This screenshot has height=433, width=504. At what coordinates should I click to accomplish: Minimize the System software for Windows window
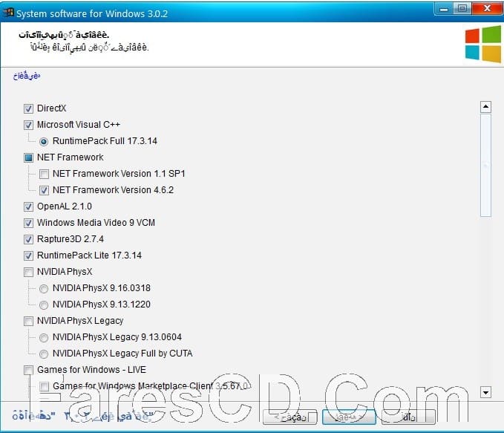(444, 9)
